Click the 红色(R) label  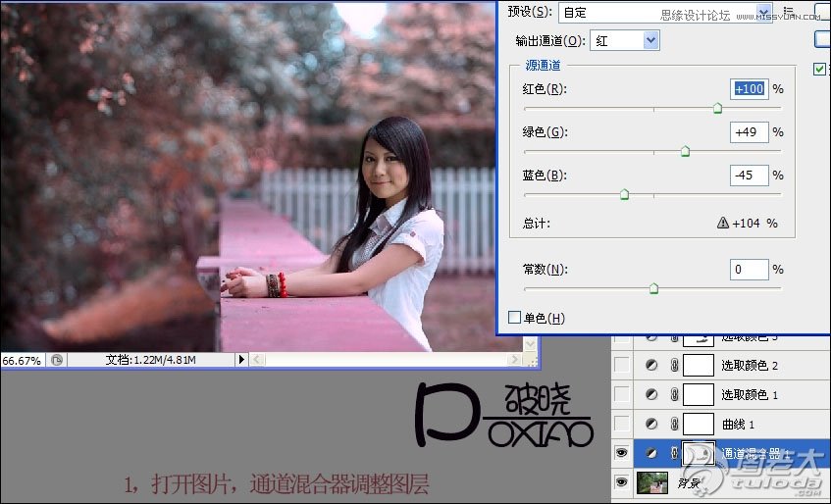[x=545, y=89]
